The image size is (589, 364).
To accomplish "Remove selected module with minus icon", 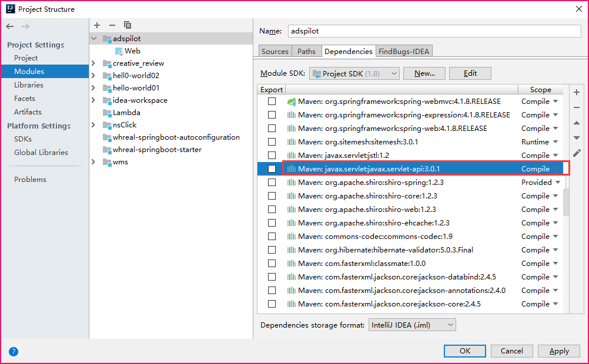I will tap(112, 25).
